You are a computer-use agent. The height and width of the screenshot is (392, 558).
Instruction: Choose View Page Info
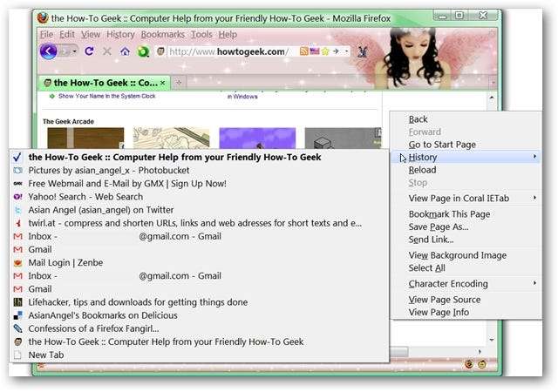tap(466, 313)
